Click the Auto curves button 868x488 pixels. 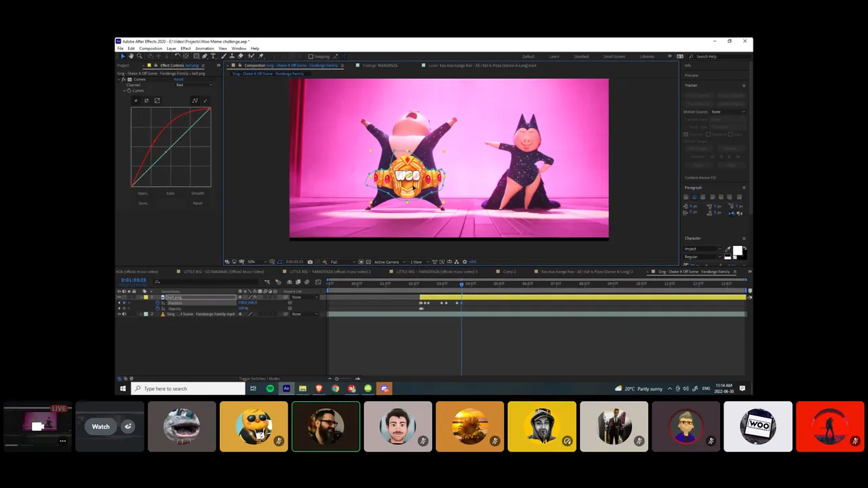click(x=170, y=193)
